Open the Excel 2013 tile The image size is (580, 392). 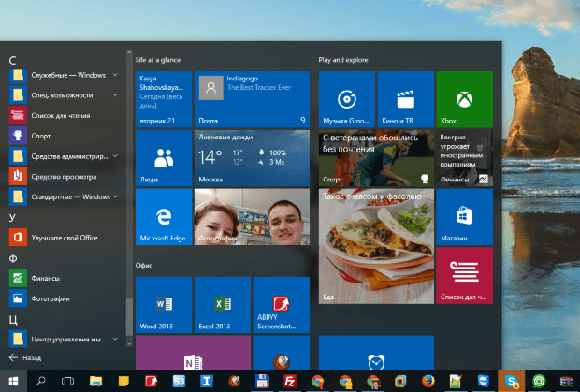pos(223,305)
